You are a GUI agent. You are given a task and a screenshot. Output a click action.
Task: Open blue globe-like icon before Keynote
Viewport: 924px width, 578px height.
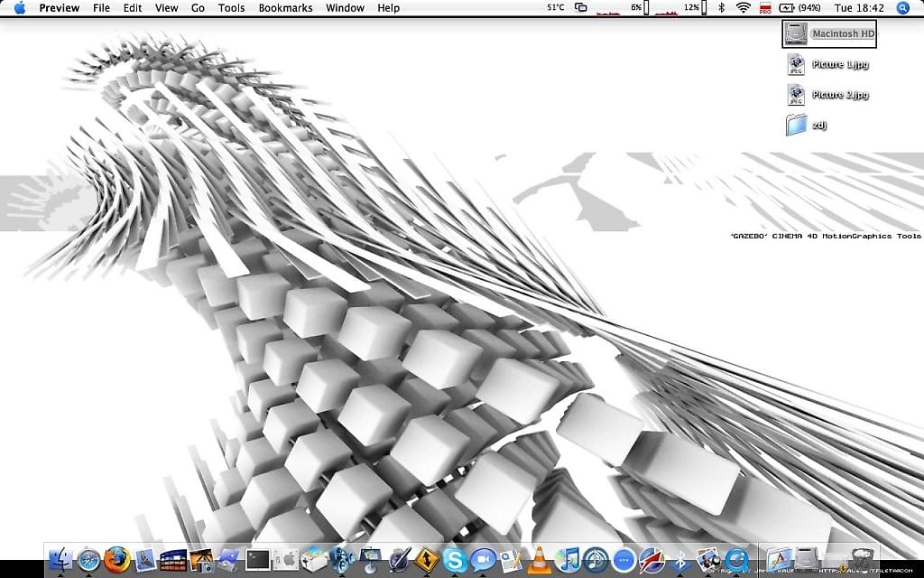(341, 560)
